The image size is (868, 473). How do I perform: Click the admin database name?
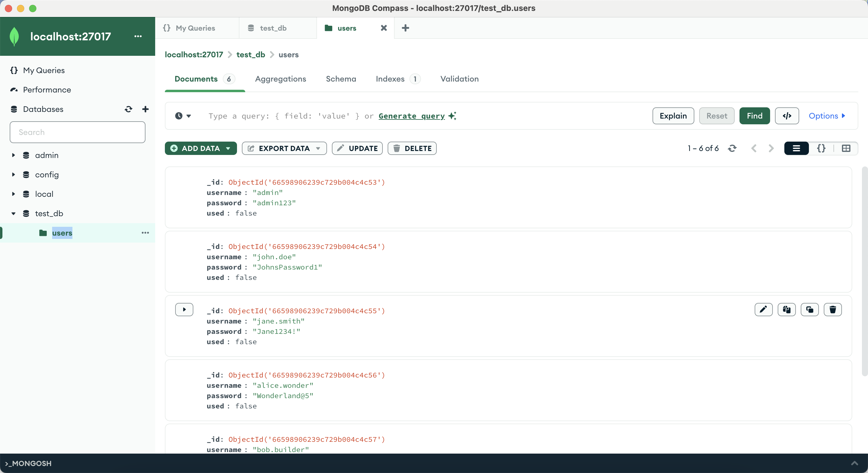click(x=47, y=155)
